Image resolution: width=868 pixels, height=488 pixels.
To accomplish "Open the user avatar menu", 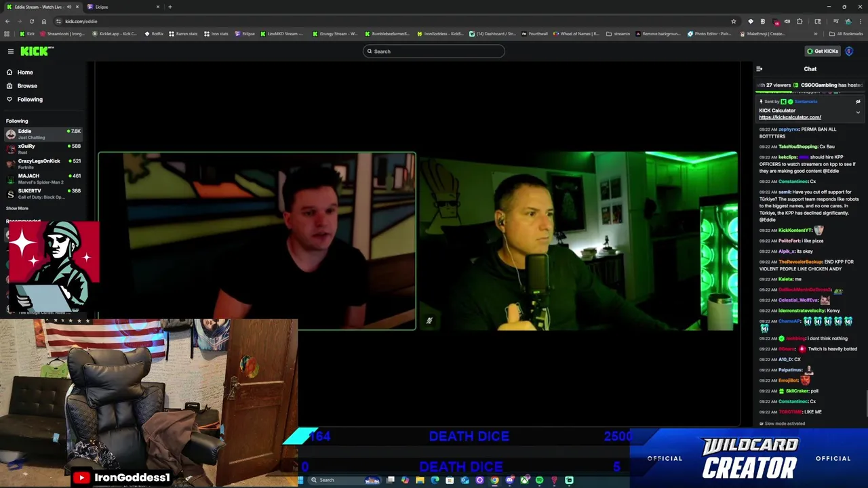I will click(x=849, y=51).
